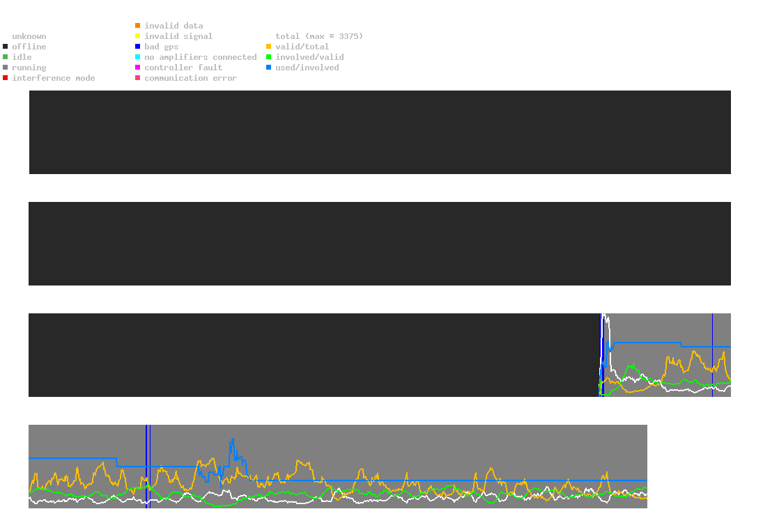Click the cyan no amplifiers connected swatch
Screen dimensions: 763x532
coord(138,57)
